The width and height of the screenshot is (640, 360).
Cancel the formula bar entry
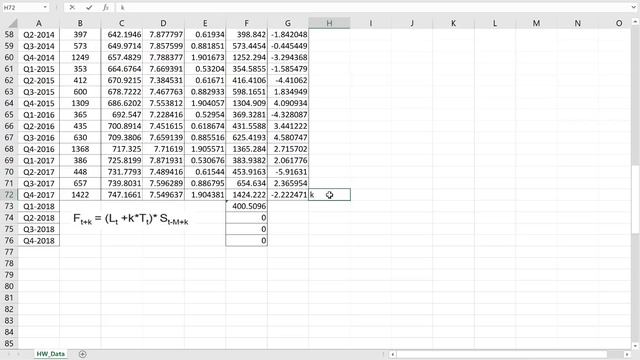click(72, 7)
